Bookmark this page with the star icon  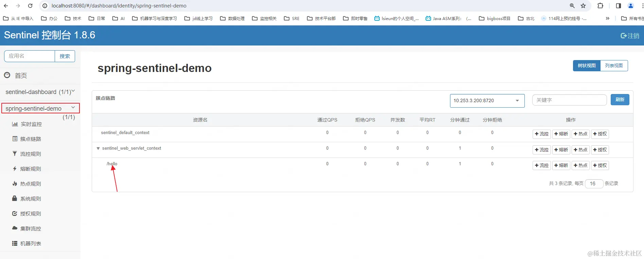(583, 6)
